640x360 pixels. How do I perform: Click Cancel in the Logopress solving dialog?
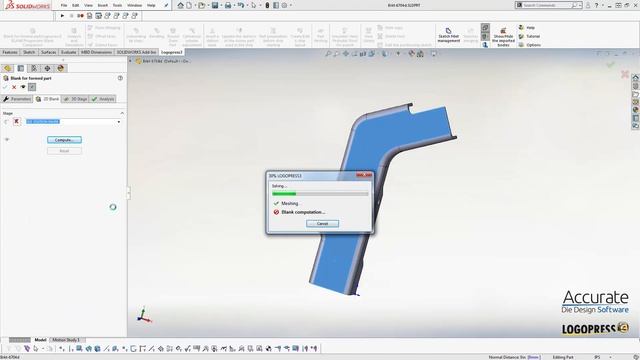point(322,224)
